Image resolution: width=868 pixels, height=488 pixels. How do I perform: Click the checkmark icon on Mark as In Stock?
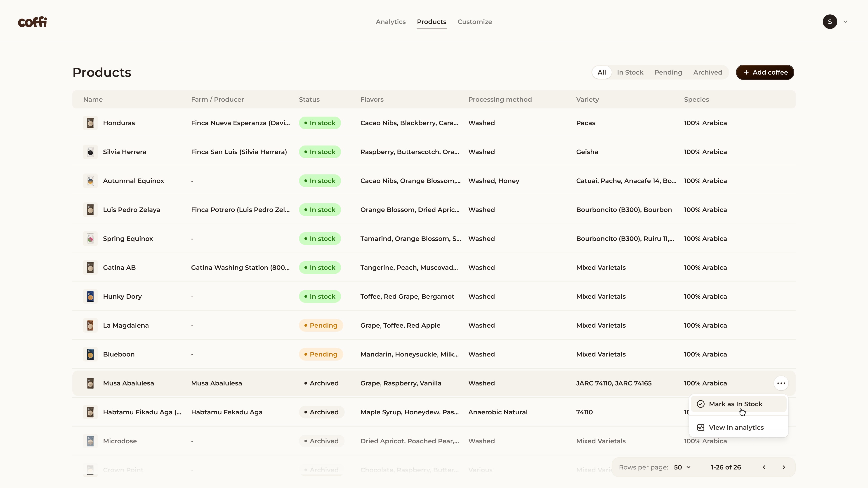[x=701, y=404]
